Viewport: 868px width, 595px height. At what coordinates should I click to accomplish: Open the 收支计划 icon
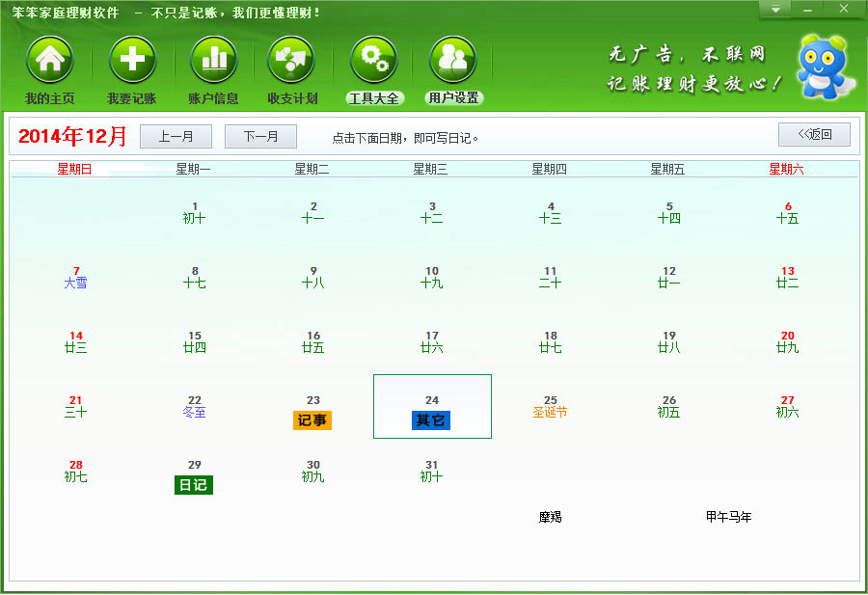click(291, 61)
